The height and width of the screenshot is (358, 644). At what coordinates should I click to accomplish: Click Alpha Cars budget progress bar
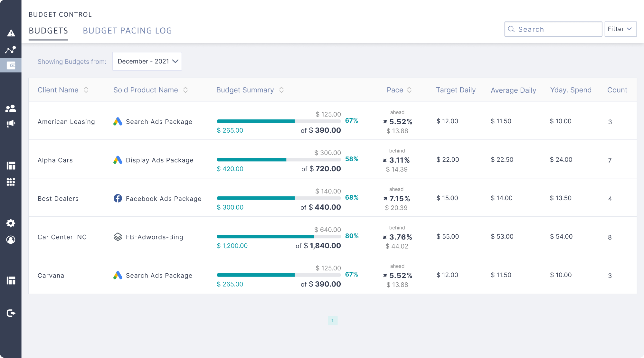pyautogui.click(x=279, y=160)
